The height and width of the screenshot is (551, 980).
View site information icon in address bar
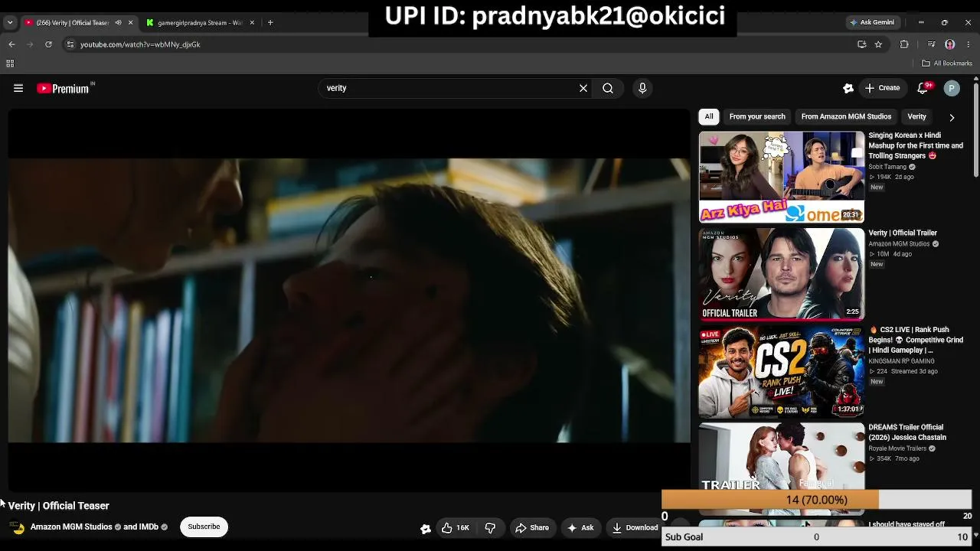coord(70,44)
